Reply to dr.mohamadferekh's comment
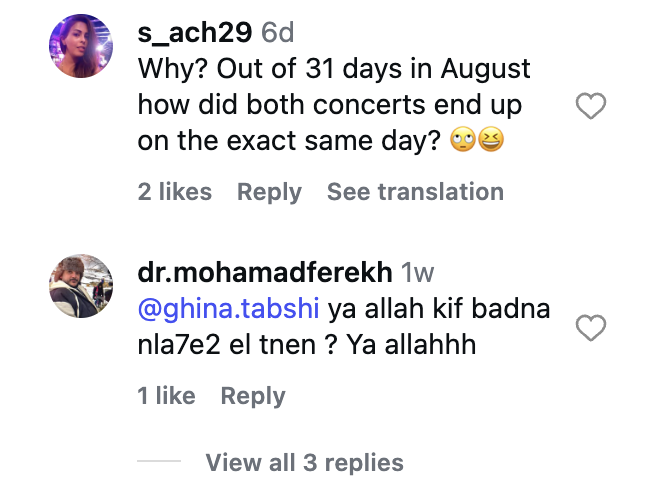Viewport: 650px width, 478px height. pyautogui.click(x=253, y=396)
